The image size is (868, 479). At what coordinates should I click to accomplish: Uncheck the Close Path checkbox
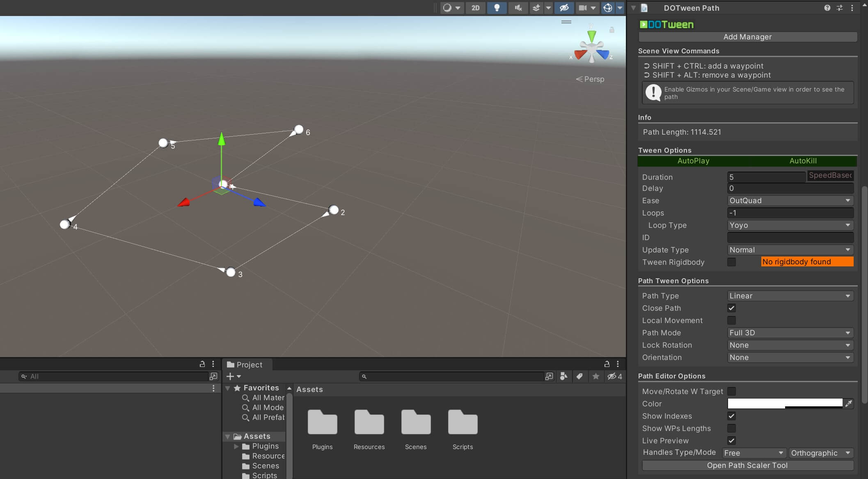(731, 308)
